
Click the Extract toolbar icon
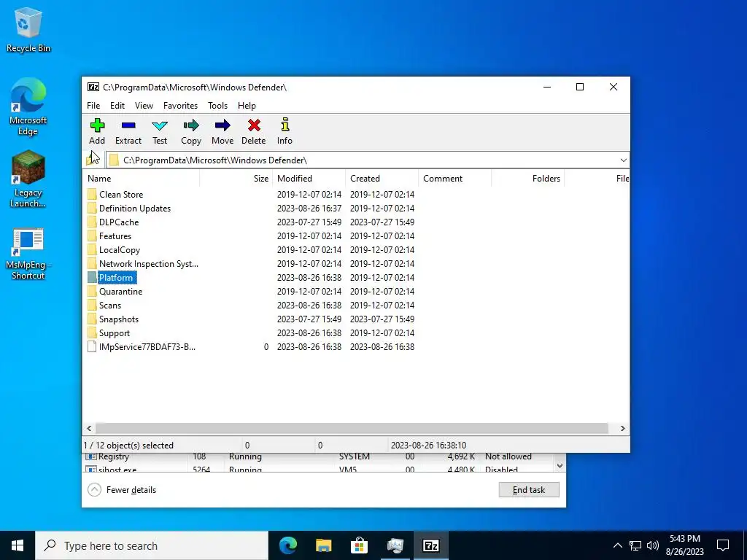(x=128, y=125)
